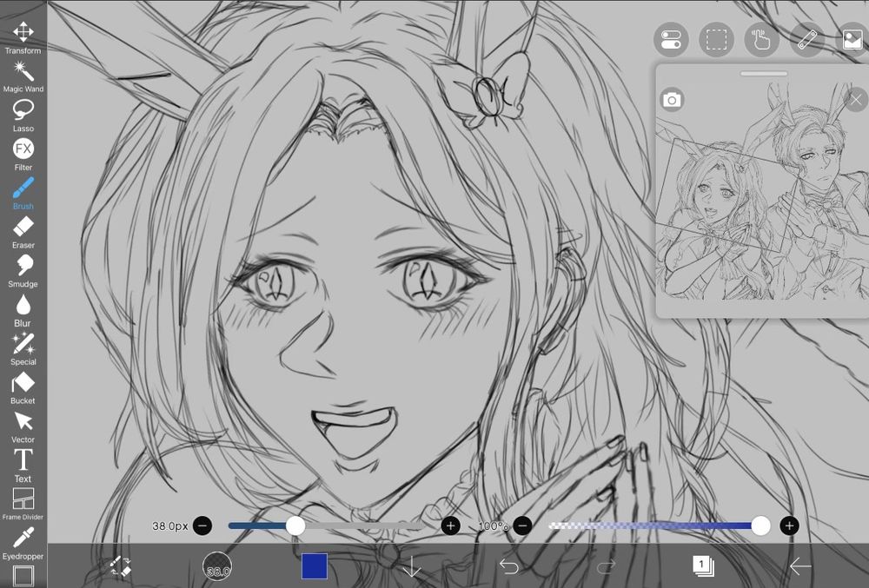The image size is (869, 588).
Task: Open brush settings showing 38.0
Action: 217,566
